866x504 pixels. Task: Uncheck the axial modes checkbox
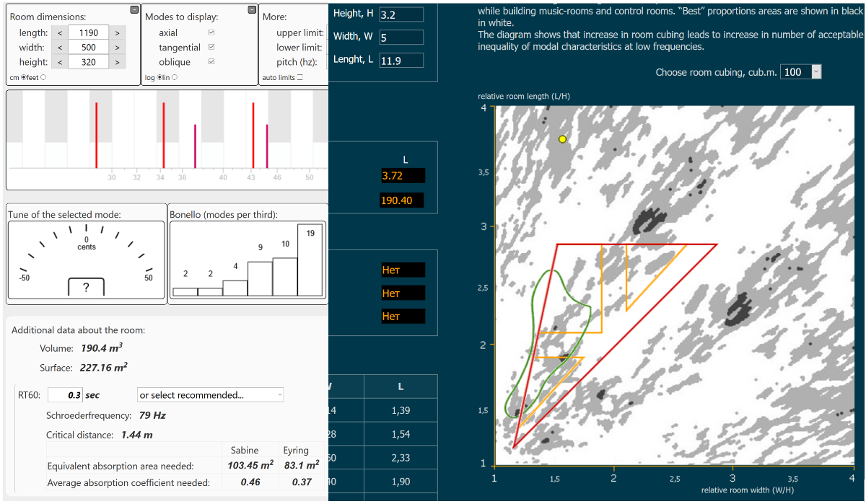(x=211, y=33)
